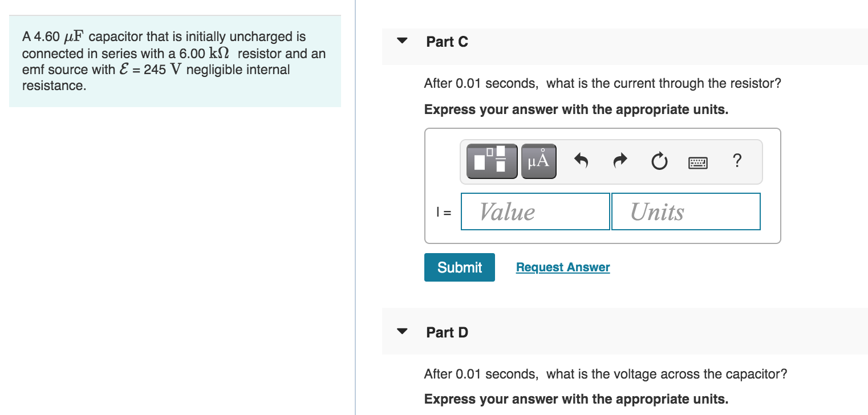Submit the Part C answer
Screen dimensions: 868x415
460,267
